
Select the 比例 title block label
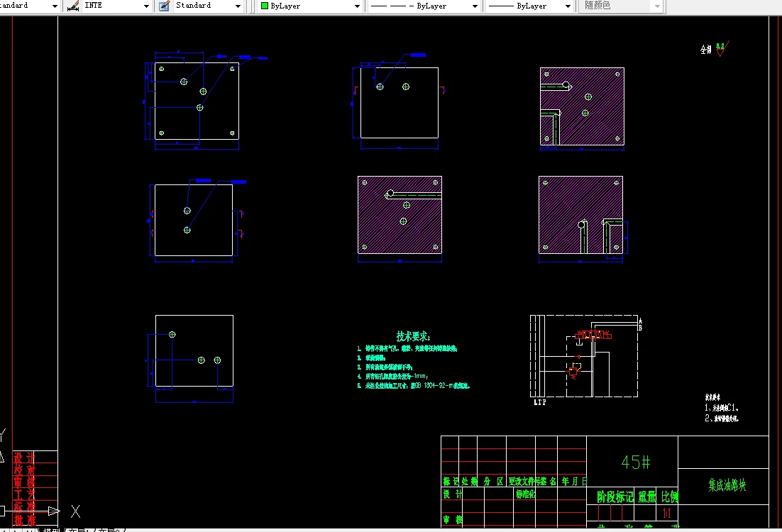click(x=669, y=497)
